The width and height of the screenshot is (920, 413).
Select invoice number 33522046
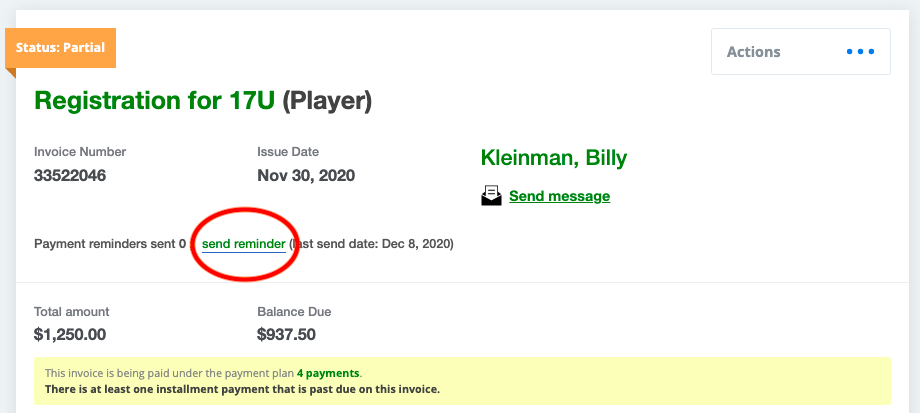pos(70,175)
